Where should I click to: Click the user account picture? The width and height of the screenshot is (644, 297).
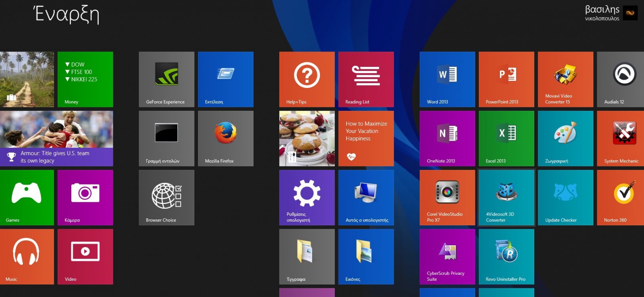click(630, 13)
